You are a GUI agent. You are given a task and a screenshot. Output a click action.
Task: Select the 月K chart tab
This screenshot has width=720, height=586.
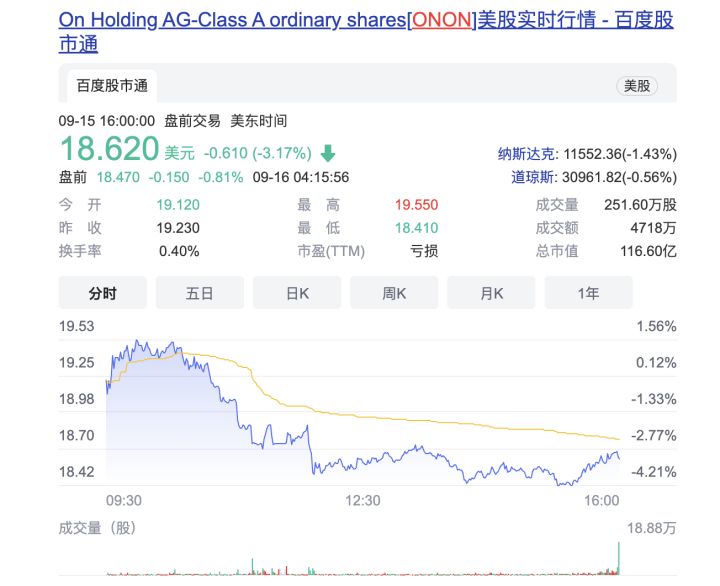tap(491, 293)
